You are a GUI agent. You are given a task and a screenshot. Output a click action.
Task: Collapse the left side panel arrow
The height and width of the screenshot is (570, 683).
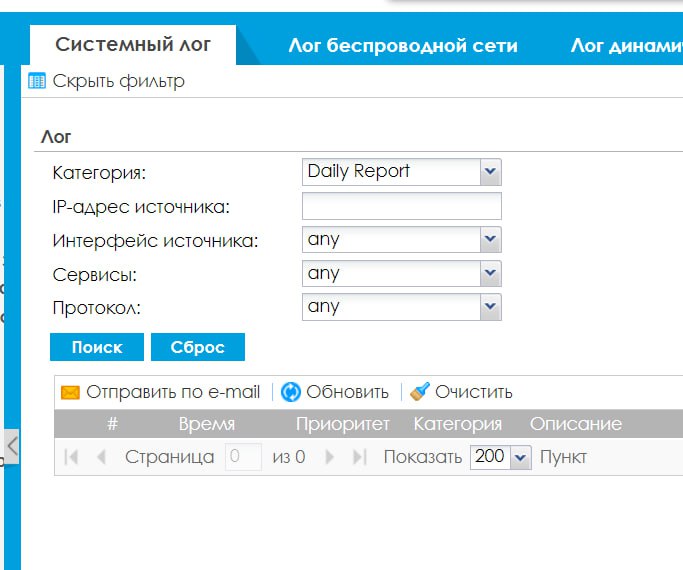tap(12, 444)
